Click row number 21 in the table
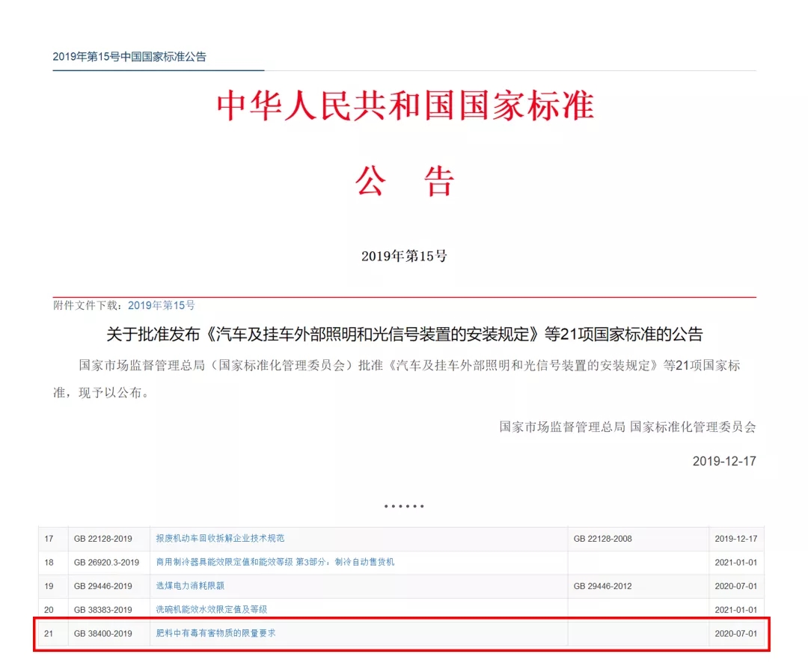This screenshot has height=672, width=808. pos(49,634)
